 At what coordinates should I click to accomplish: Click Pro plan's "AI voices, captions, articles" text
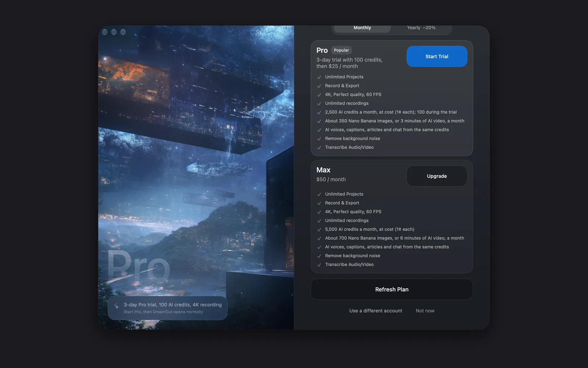[387, 130]
